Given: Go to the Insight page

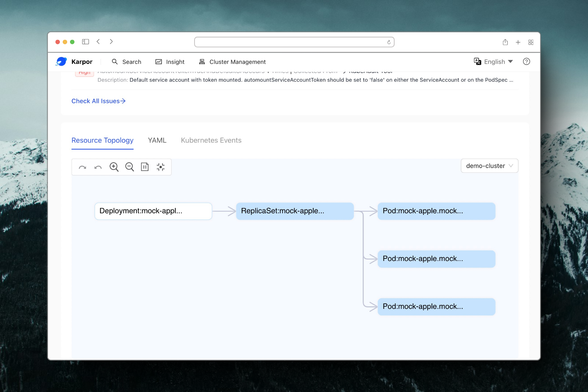Looking at the screenshot, I should 170,62.
